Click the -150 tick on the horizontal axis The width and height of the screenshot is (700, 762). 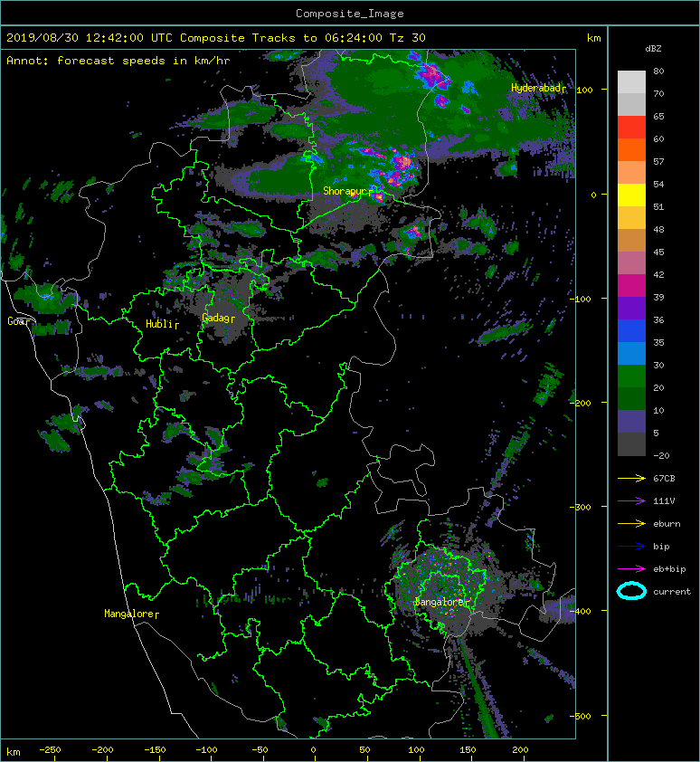coord(155,750)
